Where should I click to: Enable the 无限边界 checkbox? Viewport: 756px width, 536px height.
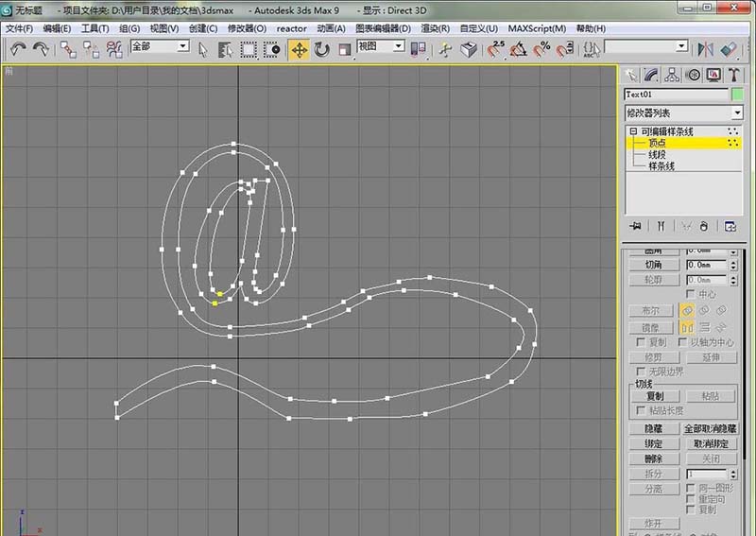[x=642, y=372]
